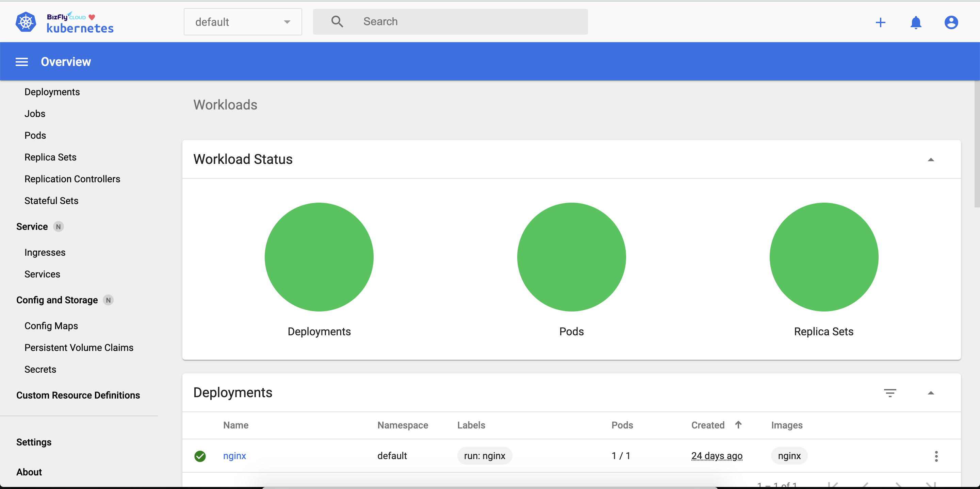Open the user account icon
The width and height of the screenshot is (980, 489).
tap(951, 22)
